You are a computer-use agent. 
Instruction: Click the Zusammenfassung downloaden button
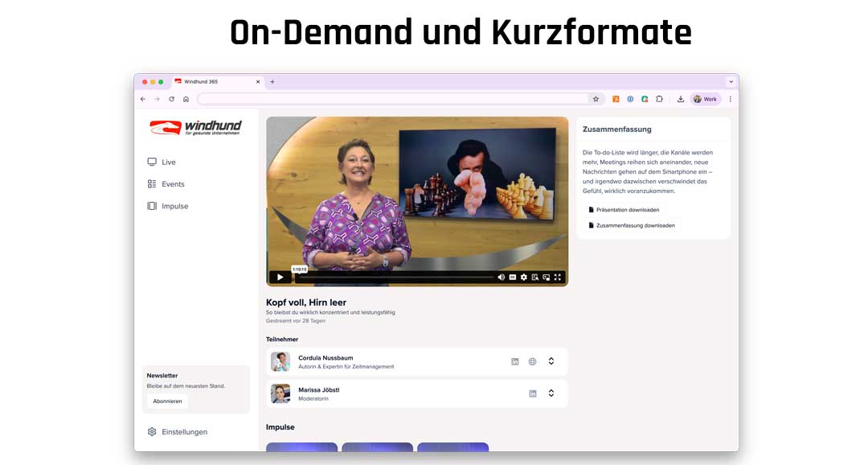point(632,225)
